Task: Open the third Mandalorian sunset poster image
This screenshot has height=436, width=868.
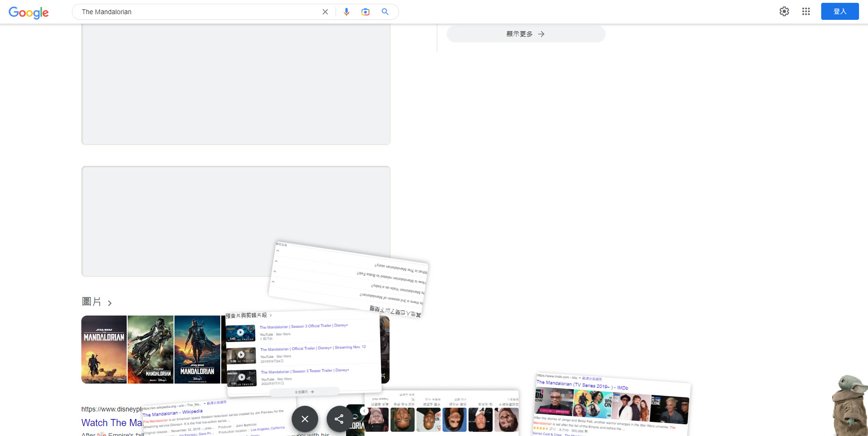Action: [197, 350]
